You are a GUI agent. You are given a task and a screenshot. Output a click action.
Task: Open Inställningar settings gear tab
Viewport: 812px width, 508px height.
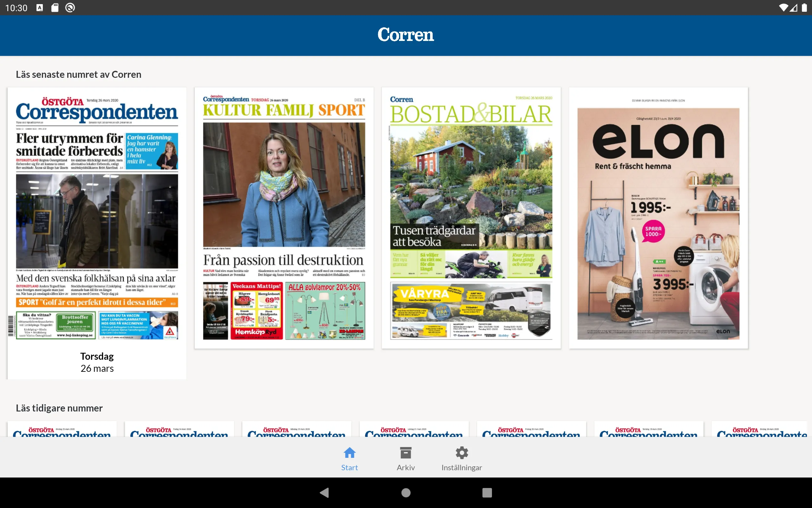coord(462,459)
